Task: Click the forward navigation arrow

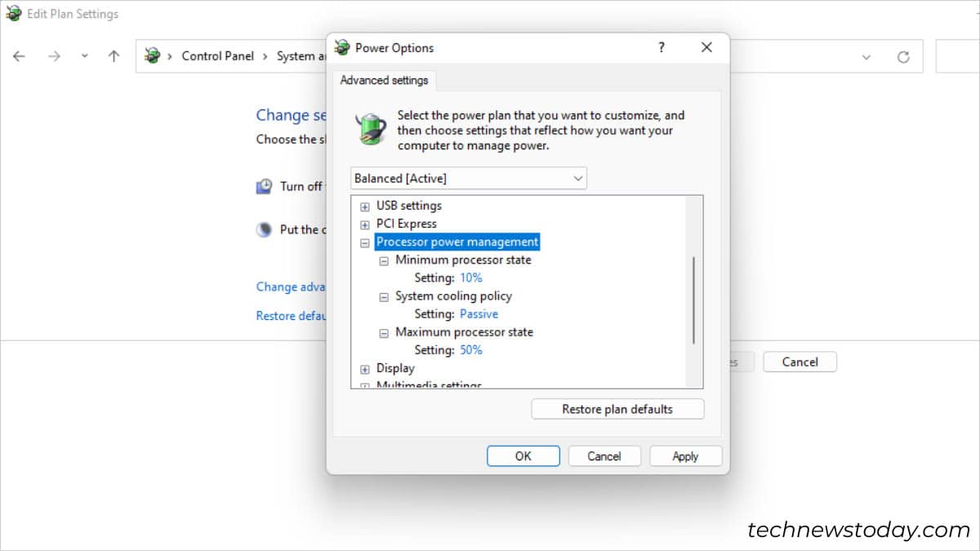Action: click(54, 56)
